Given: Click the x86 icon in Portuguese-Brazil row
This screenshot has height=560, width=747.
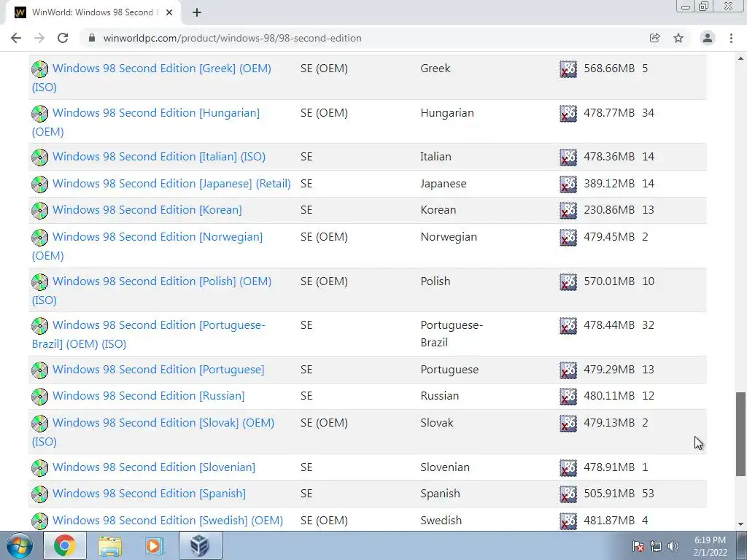Looking at the screenshot, I should pyautogui.click(x=568, y=326).
